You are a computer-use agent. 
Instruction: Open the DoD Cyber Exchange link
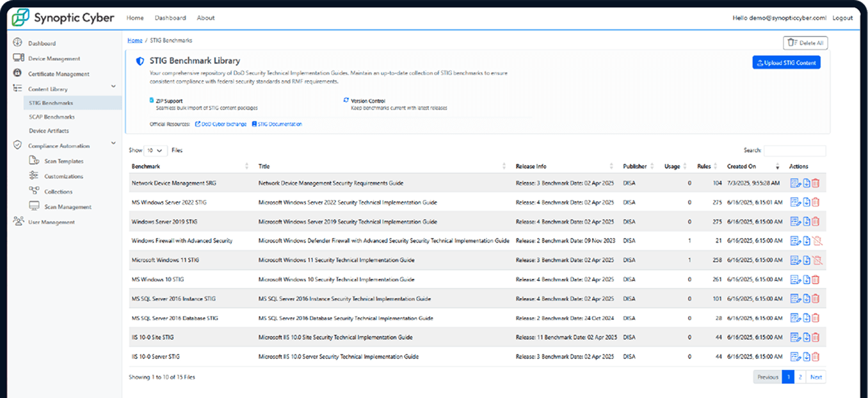pos(221,124)
